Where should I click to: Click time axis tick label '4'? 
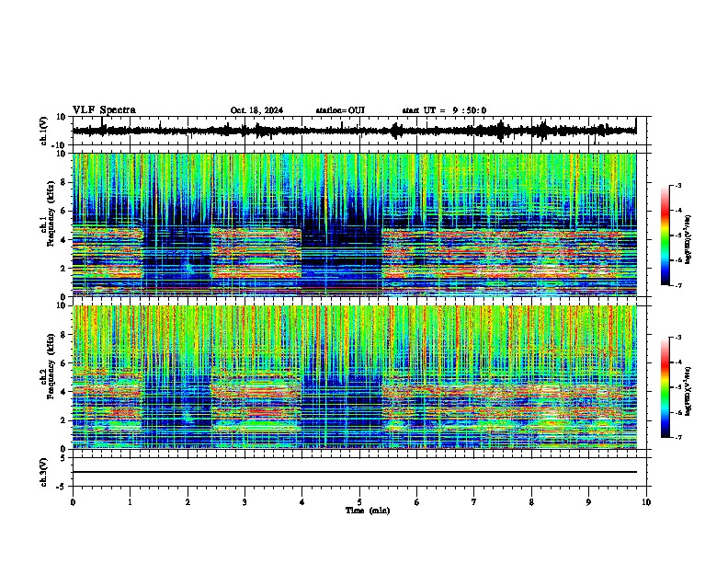[x=302, y=502]
